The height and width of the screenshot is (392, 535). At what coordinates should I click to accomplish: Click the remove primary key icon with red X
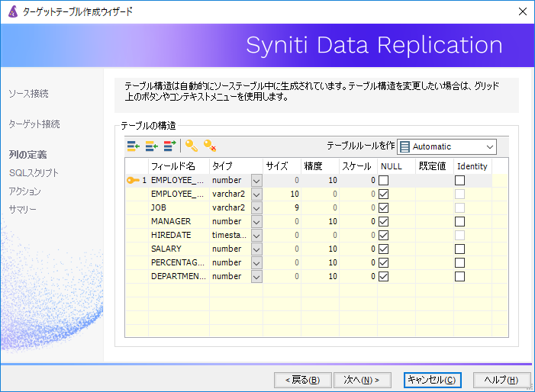pyautogui.click(x=210, y=146)
